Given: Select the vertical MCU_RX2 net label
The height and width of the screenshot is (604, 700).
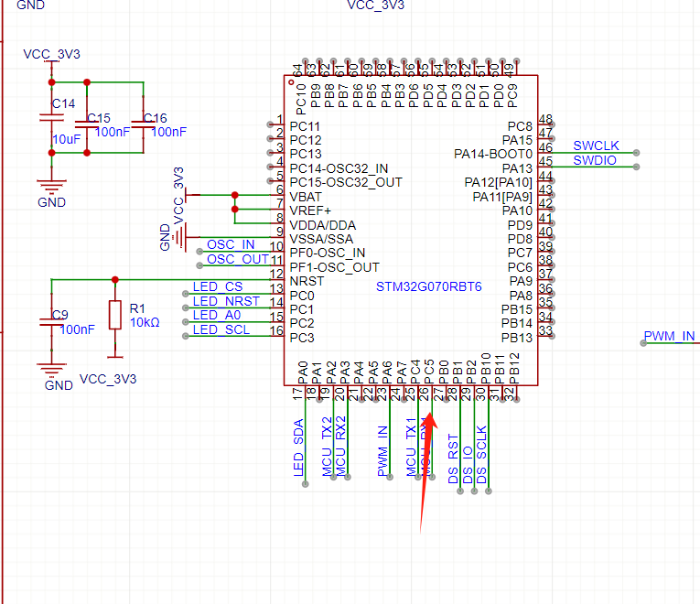Looking at the screenshot, I should (340, 447).
